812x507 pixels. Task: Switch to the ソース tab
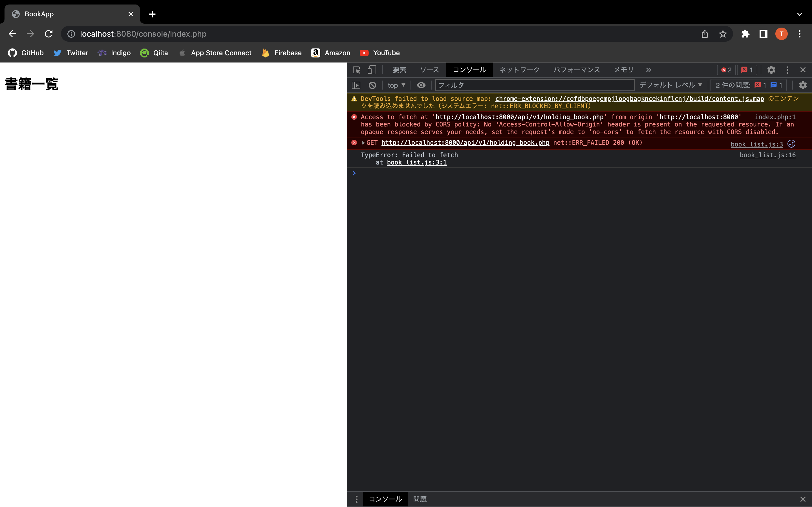pyautogui.click(x=429, y=70)
